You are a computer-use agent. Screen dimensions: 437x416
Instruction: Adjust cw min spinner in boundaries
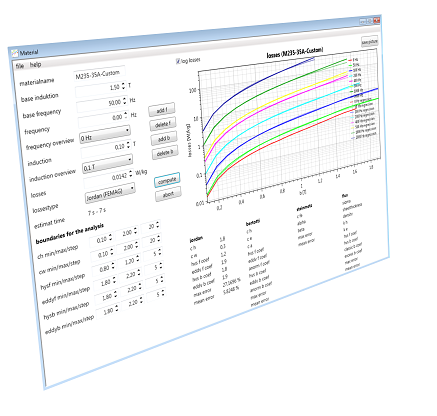(112, 252)
